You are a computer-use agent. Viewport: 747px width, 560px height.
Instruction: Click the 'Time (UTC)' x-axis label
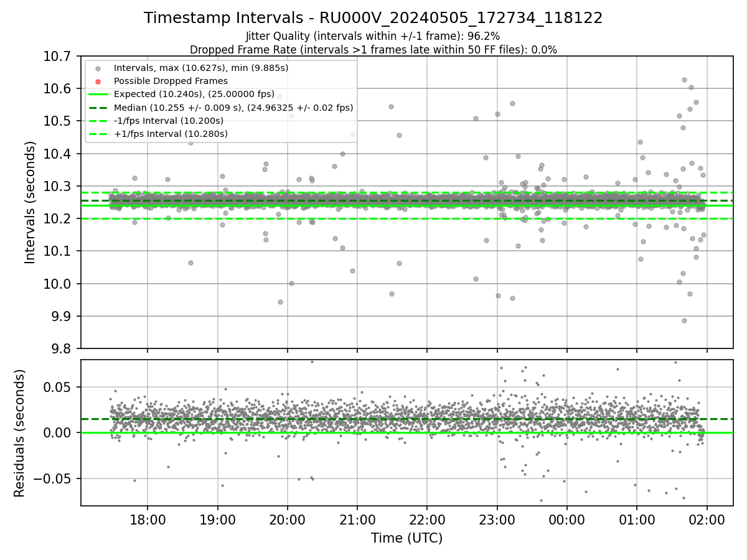tap(406, 538)
